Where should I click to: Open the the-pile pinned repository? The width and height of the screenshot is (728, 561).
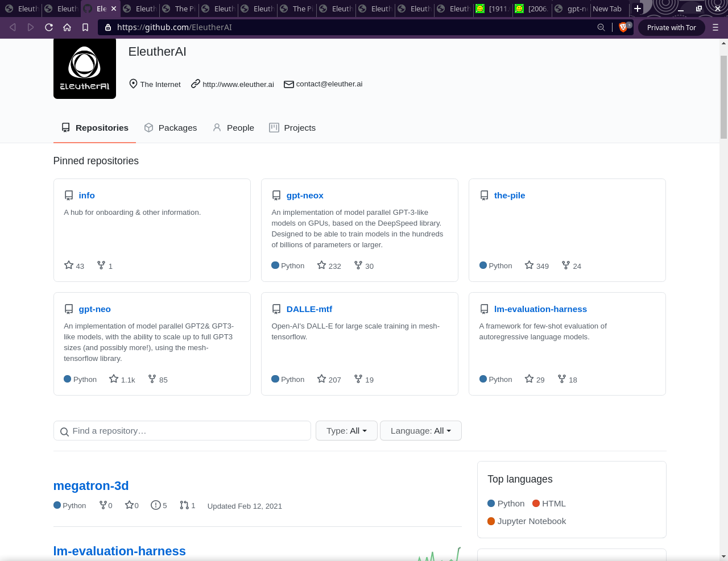[x=510, y=196]
